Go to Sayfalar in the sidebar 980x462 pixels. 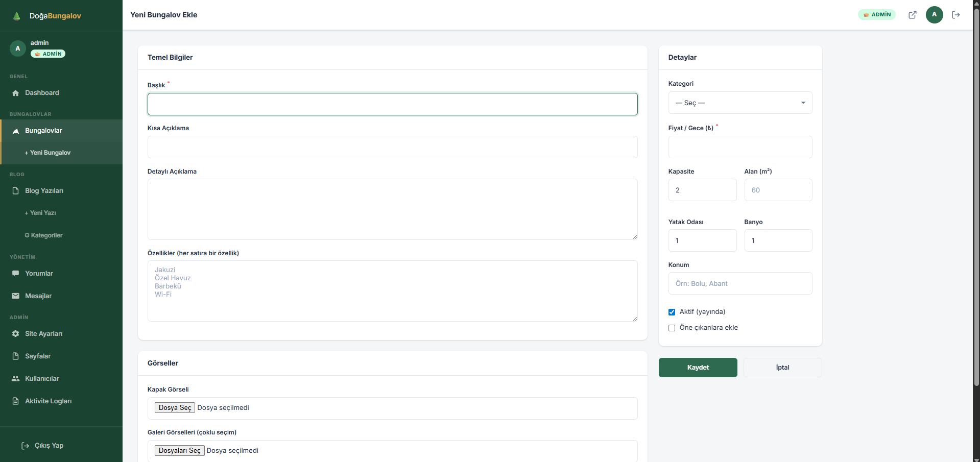point(38,356)
